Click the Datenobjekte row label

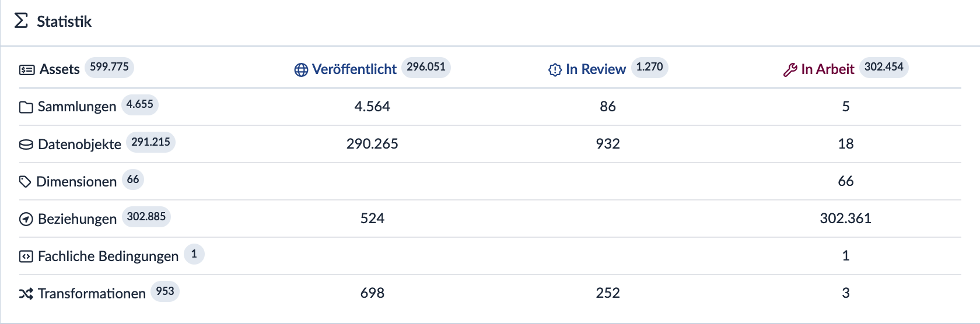click(x=79, y=145)
